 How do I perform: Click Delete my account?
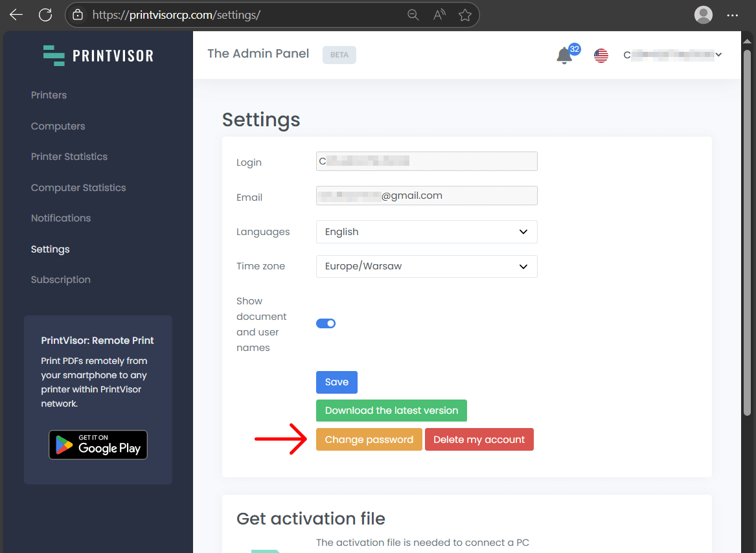479,439
